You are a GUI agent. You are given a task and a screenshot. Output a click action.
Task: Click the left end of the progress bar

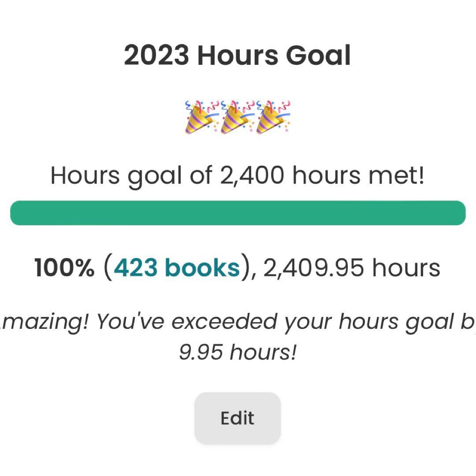18,213
